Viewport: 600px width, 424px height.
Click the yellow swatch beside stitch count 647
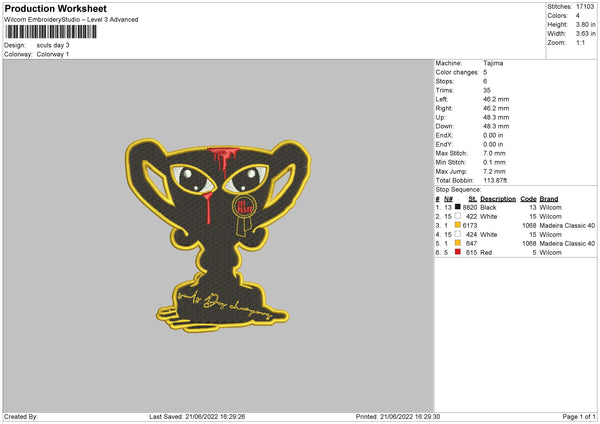coord(457,243)
